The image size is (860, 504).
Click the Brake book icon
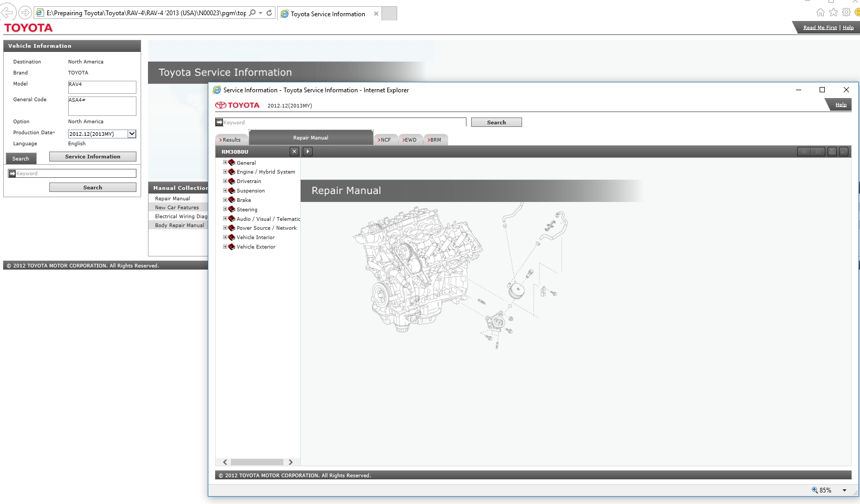(x=231, y=200)
